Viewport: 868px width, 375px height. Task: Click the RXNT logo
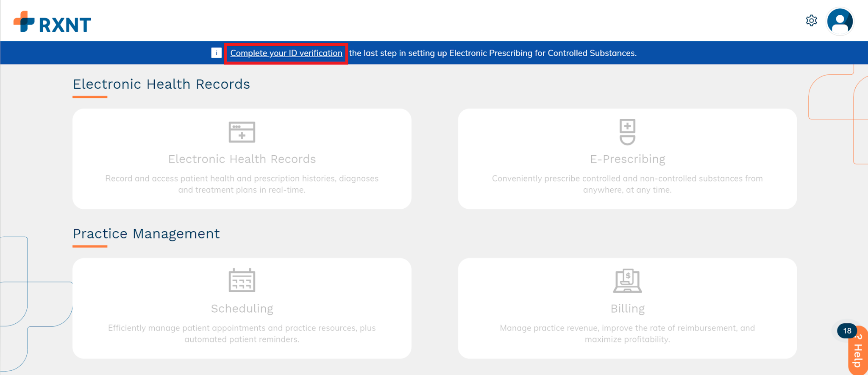point(52,22)
